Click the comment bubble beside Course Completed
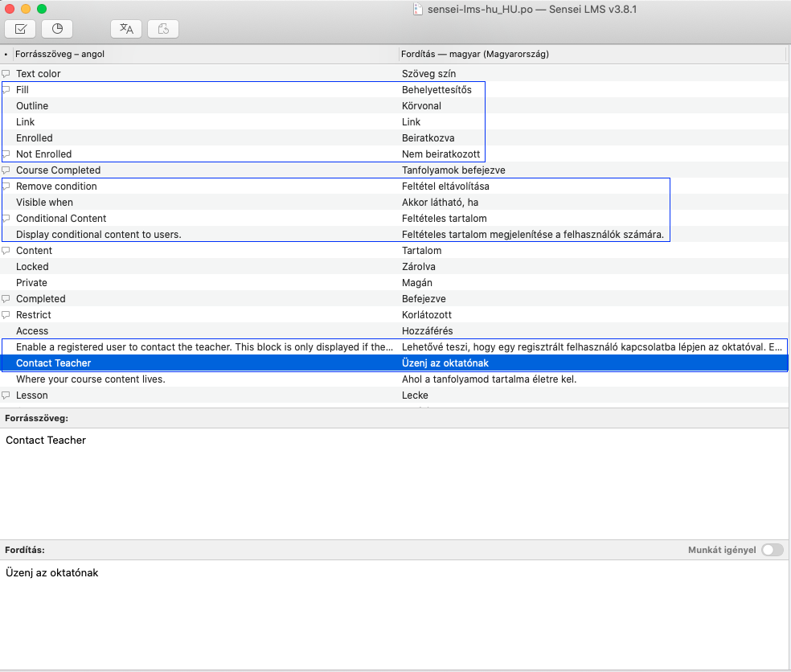Viewport: 791px width, 672px height. (6, 170)
